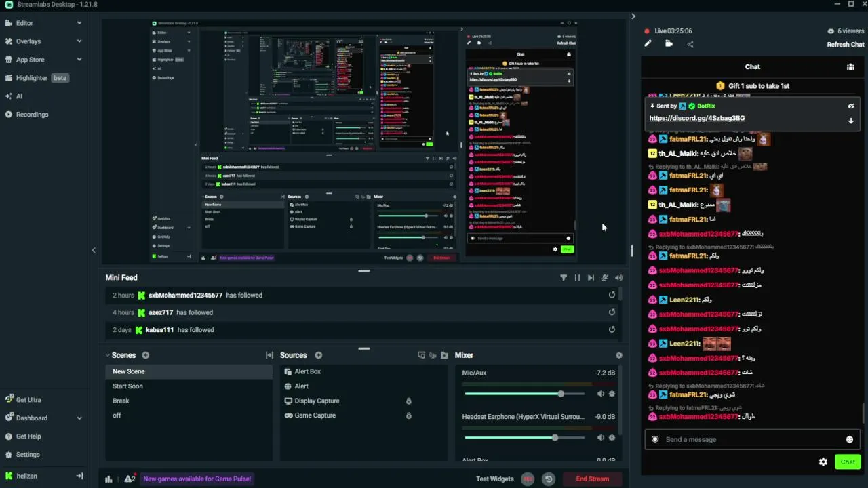Open the Game Pulse notification message

[197, 479]
